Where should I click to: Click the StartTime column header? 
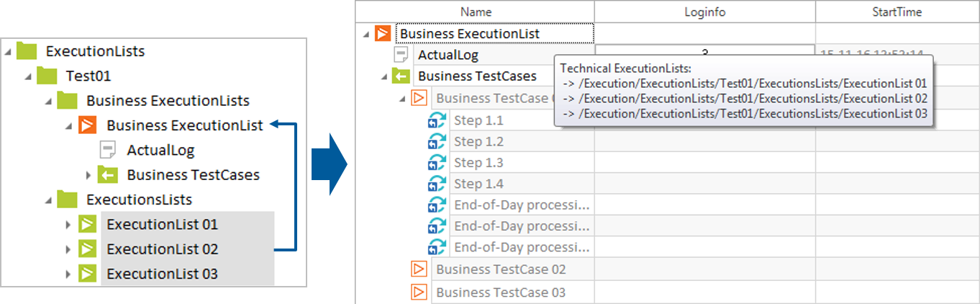(897, 12)
